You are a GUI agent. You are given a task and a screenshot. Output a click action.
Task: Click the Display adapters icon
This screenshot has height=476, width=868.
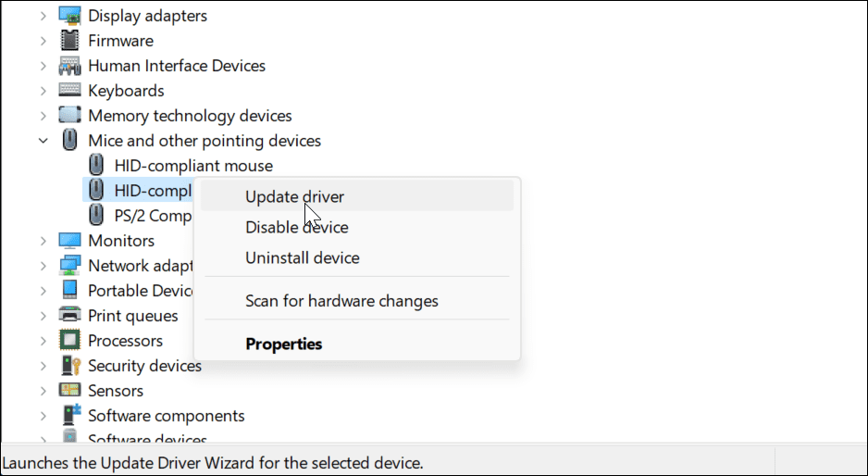pyautogui.click(x=69, y=16)
